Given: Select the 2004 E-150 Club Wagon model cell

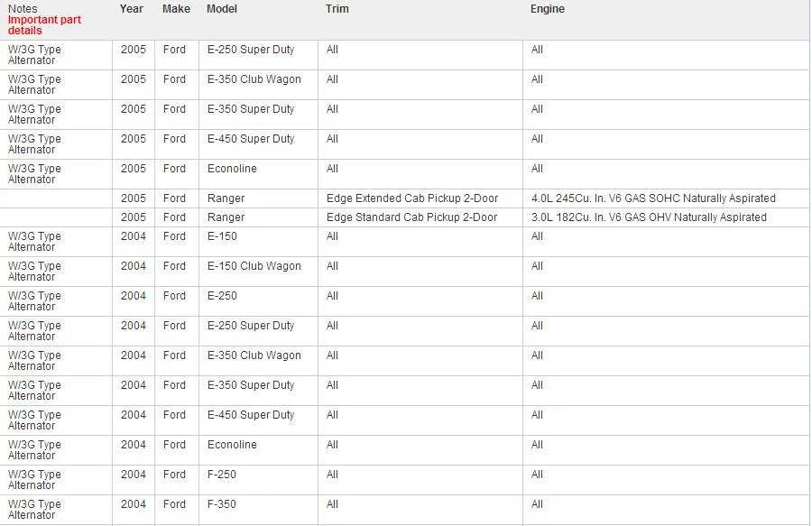Looking at the screenshot, I should [254, 266].
